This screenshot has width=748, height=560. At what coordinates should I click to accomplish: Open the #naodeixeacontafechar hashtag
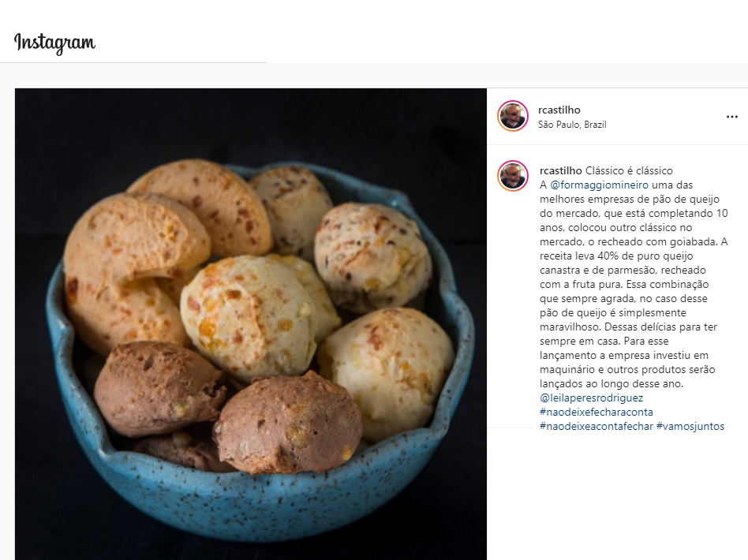coord(597,427)
